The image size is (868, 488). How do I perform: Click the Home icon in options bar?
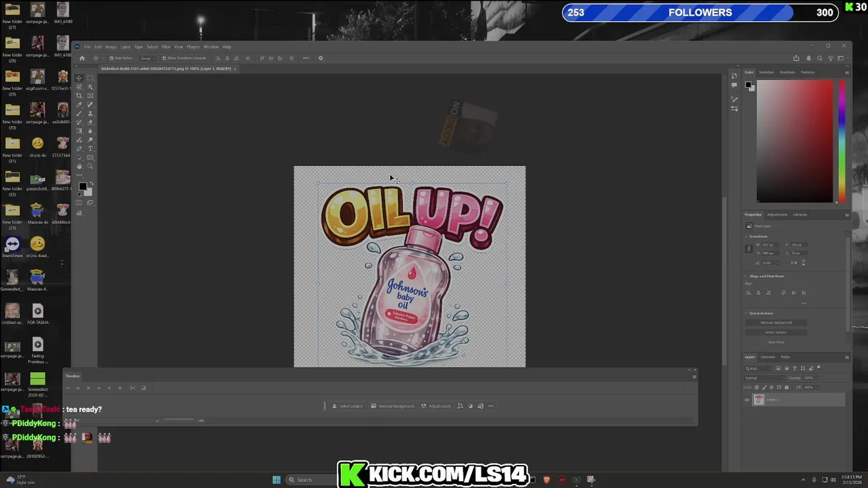82,58
